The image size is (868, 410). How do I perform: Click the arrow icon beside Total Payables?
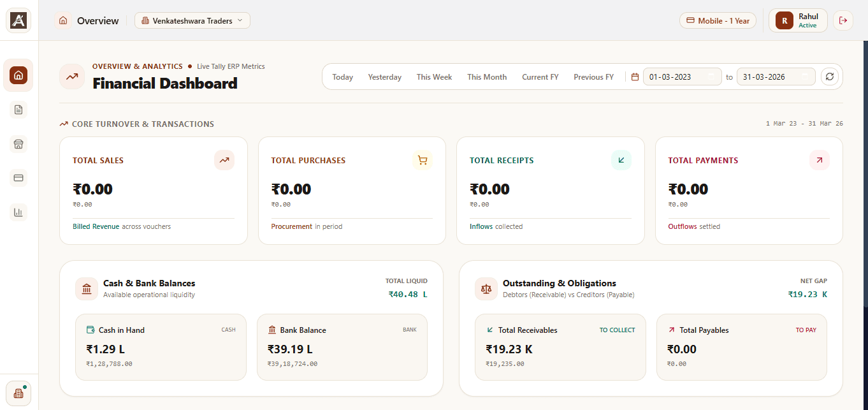click(671, 330)
